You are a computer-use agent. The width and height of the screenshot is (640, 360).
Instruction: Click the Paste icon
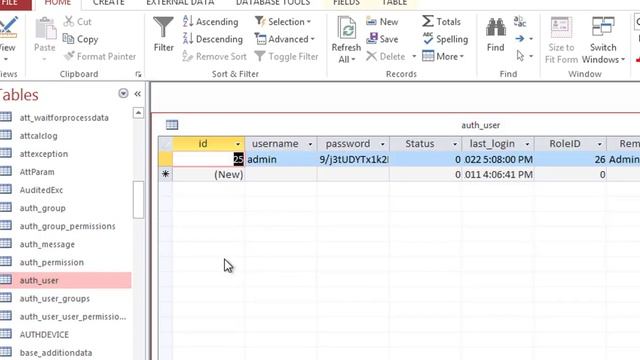pos(45,29)
